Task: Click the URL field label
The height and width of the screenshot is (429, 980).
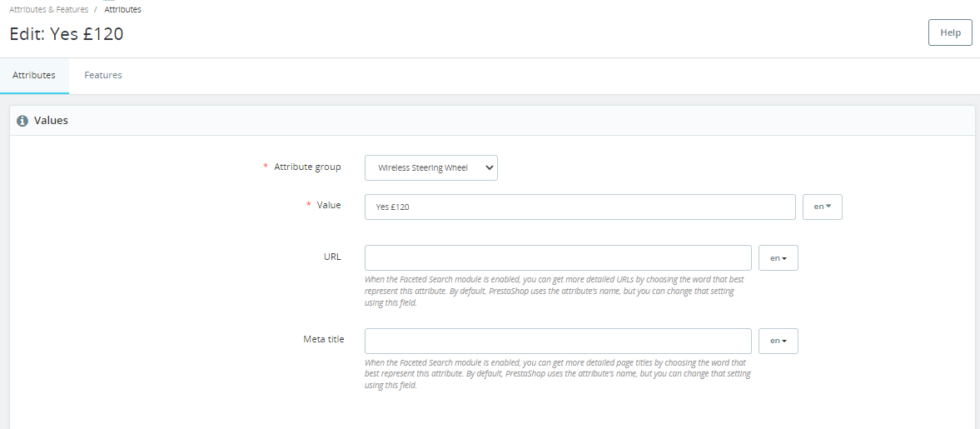Action: pos(332,257)
